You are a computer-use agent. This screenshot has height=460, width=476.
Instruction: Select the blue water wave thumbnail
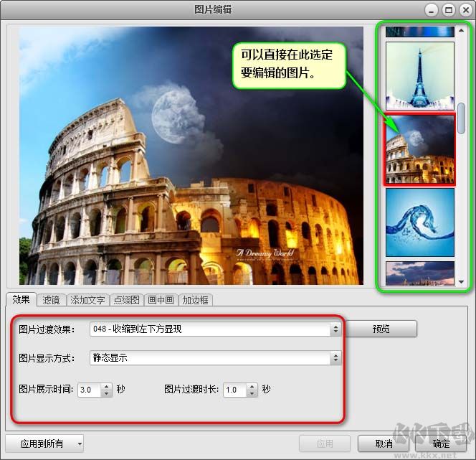[x=420, y=222]
